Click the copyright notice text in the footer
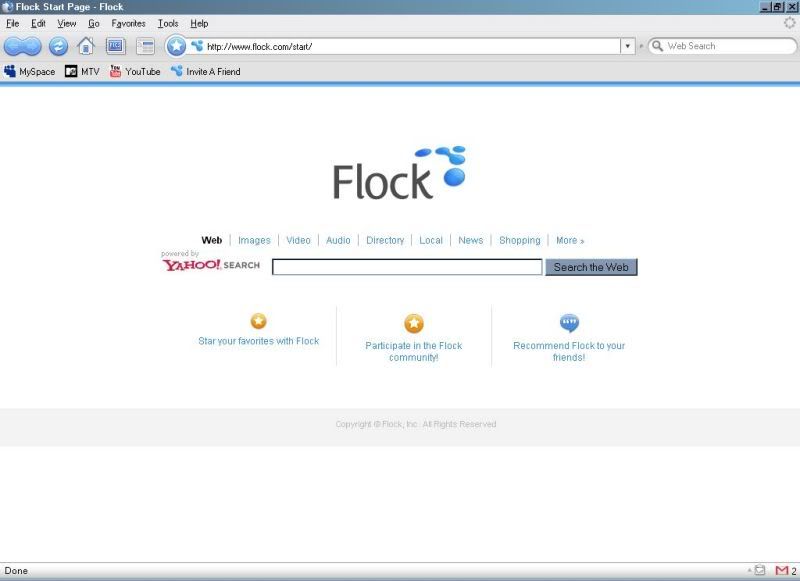This screenshot has width=800, height=581. [x=416, y=424]
